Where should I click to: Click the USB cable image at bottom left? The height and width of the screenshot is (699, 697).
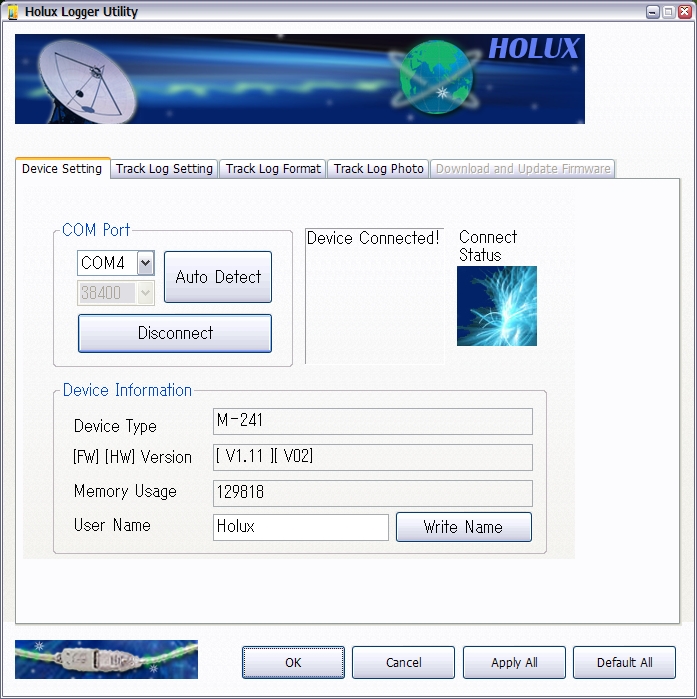point(106,660)
